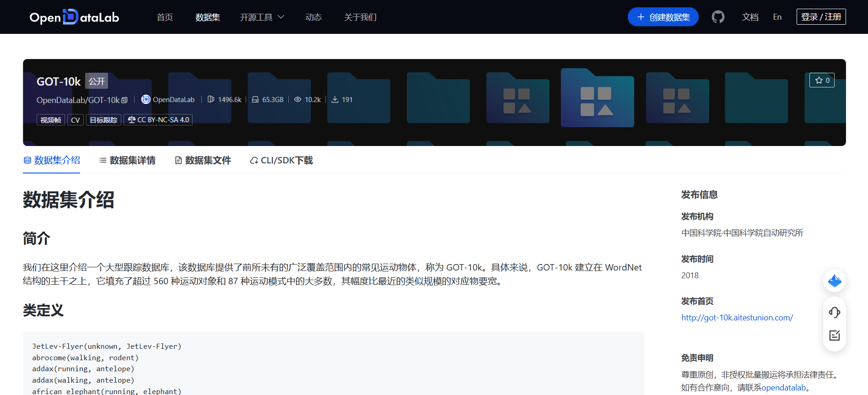Click the opendatalab contact link

point(783,388)
